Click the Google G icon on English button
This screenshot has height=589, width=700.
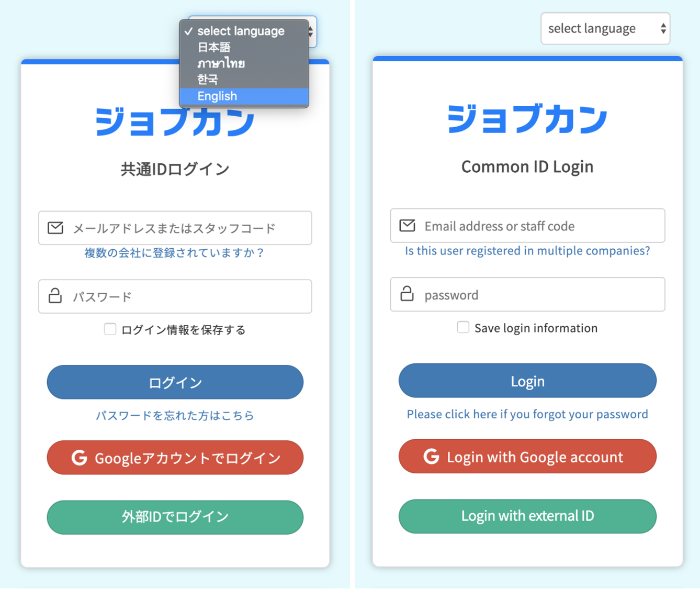coord(432,457)
